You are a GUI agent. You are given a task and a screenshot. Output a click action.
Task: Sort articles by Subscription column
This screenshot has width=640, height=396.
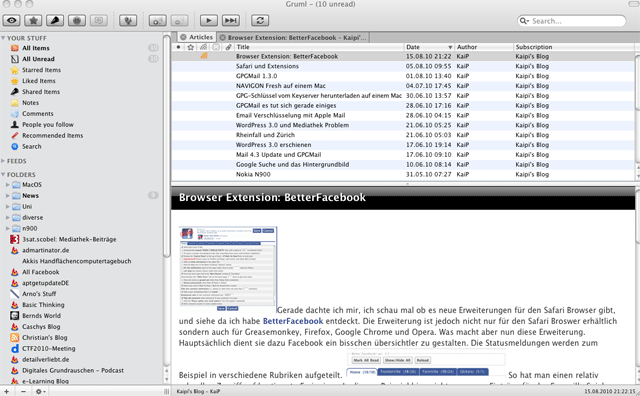coord(574,47)
